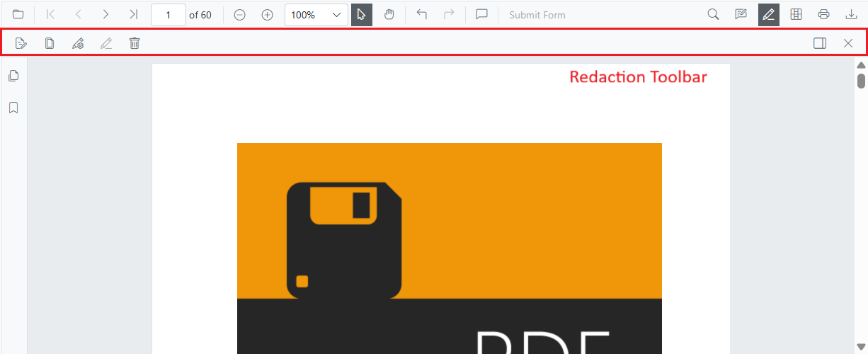Click the scrollbar down arrow
Screen dimensions: 868x354
(x=861, y=346)
